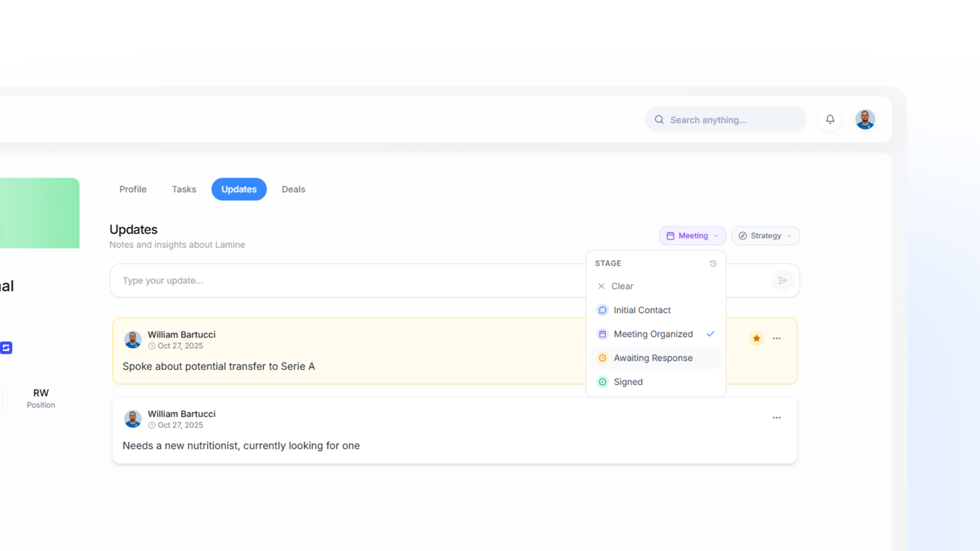Click the user profile avatar in header
This screenshot has height=551, width=980.
865,119
